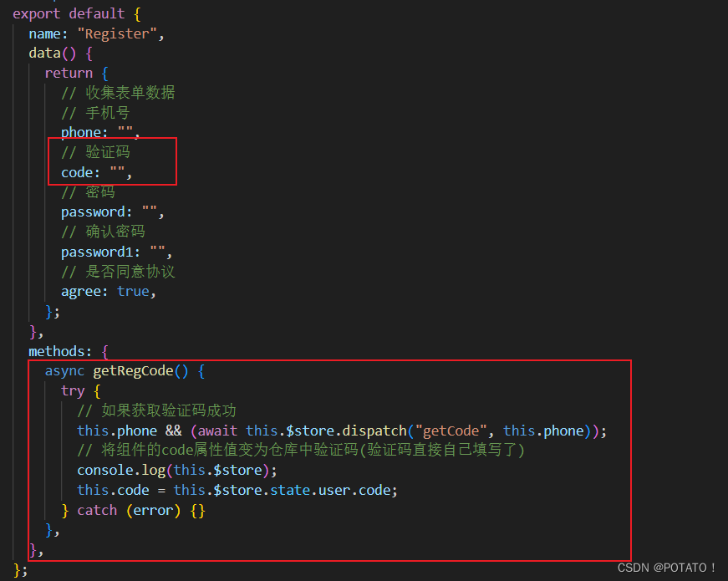Click the 'export default {' line
This screenshot has height=581, width=728.
coord(77,13)
